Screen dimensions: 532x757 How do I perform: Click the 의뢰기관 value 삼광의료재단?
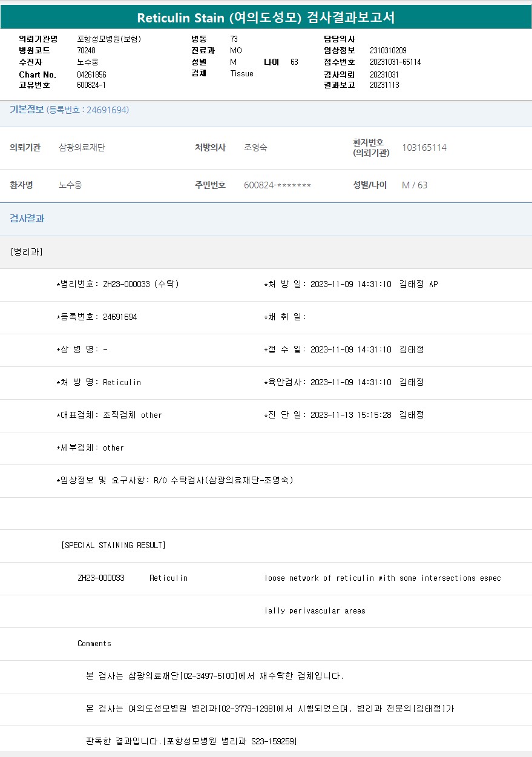(82, 148)
